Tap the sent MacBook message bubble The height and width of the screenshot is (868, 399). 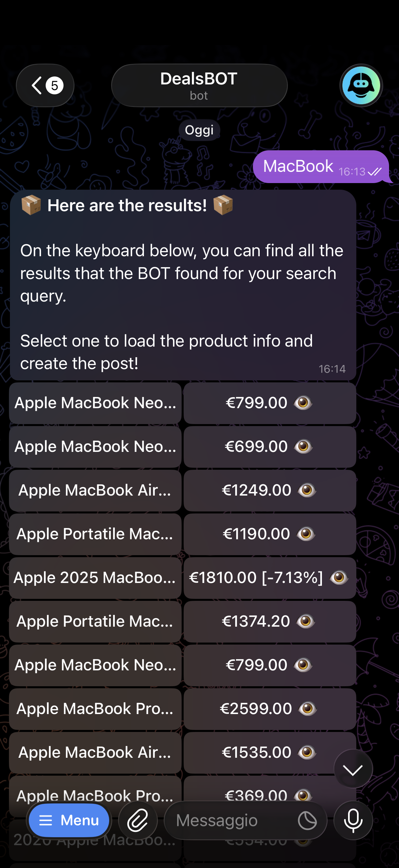point(321,167)
